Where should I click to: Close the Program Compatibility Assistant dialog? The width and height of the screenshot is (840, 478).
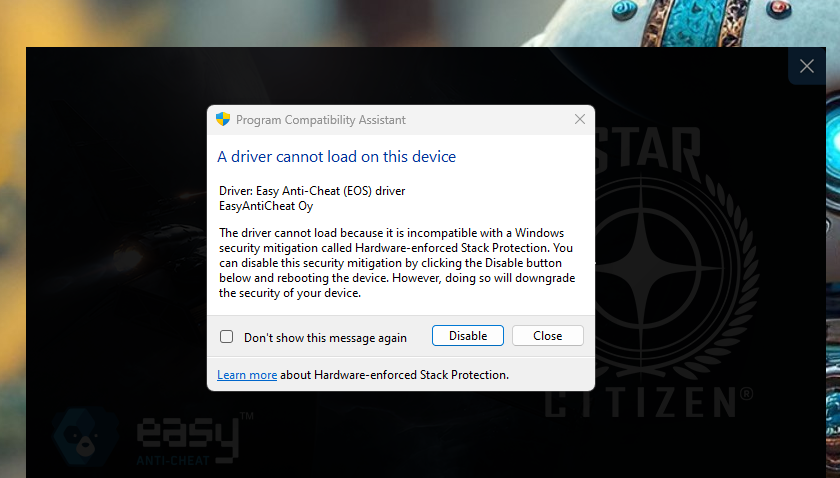580,120
